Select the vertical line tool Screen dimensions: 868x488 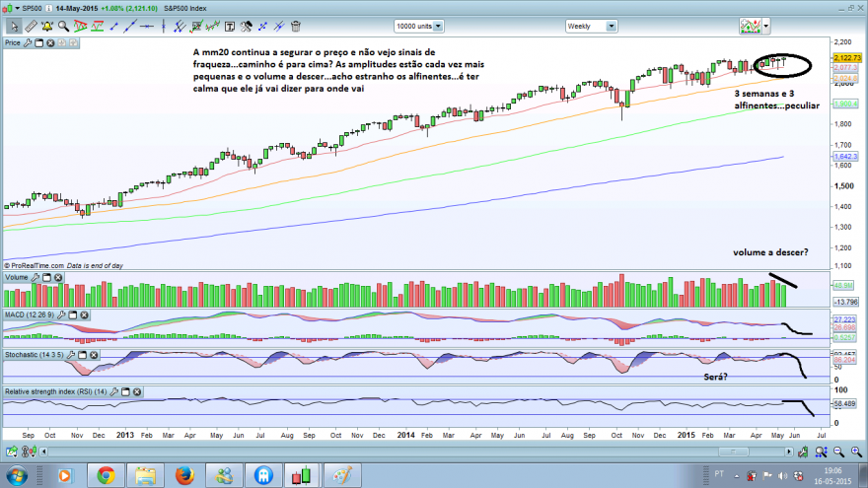point(164,26)
